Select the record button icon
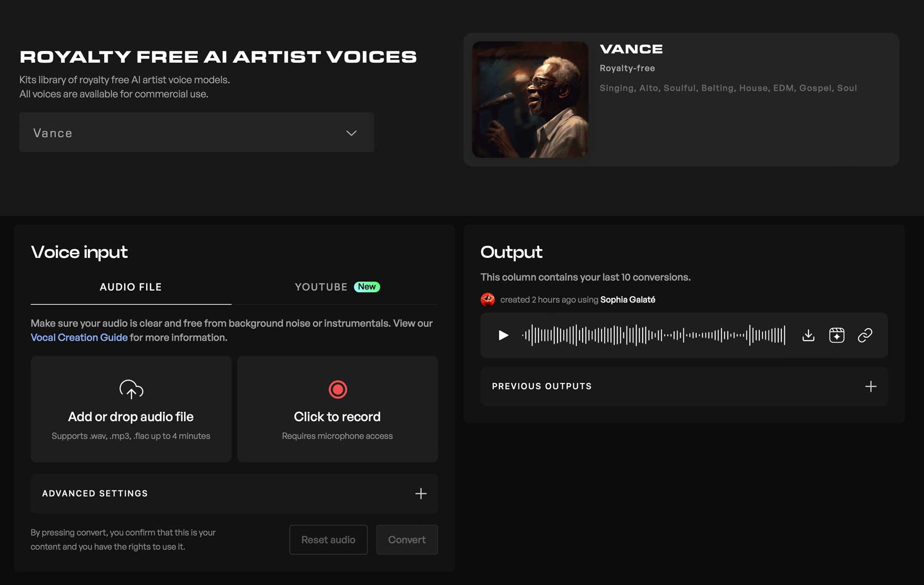Screen dimensions: 924x585 point(337,390)
